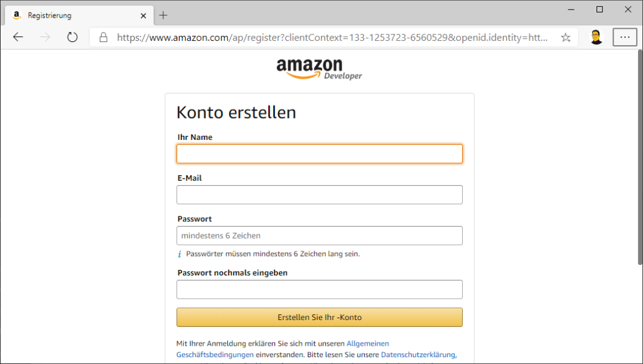Open a new browser tab

[163, 15]
